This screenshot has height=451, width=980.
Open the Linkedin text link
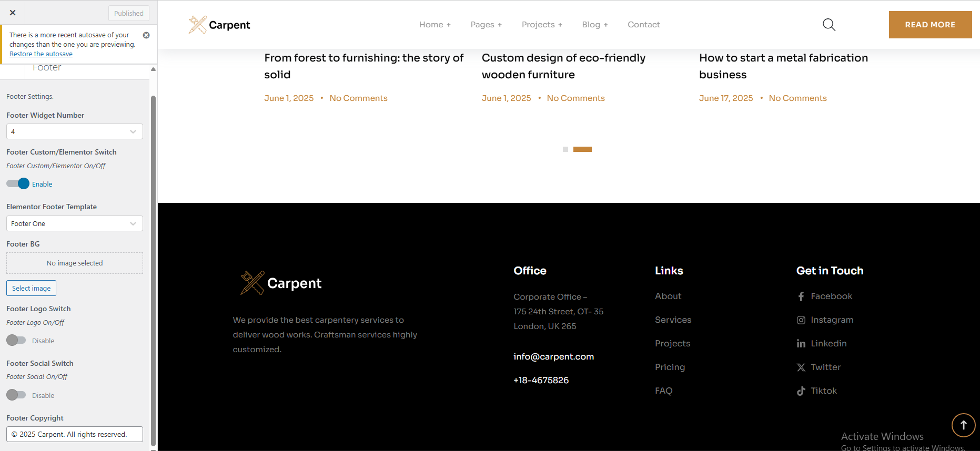(x=829, y=344)
